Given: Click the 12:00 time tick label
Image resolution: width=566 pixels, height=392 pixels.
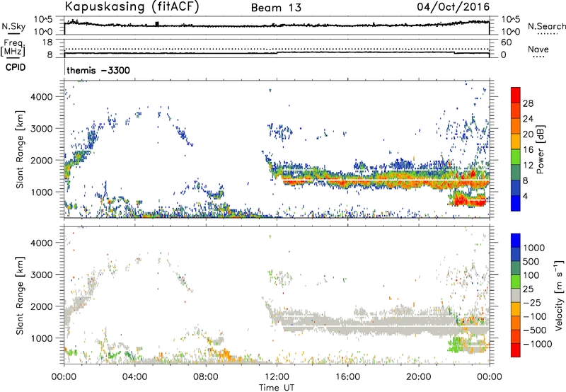Looking at the screenshot, I should (x=277, y=377).
